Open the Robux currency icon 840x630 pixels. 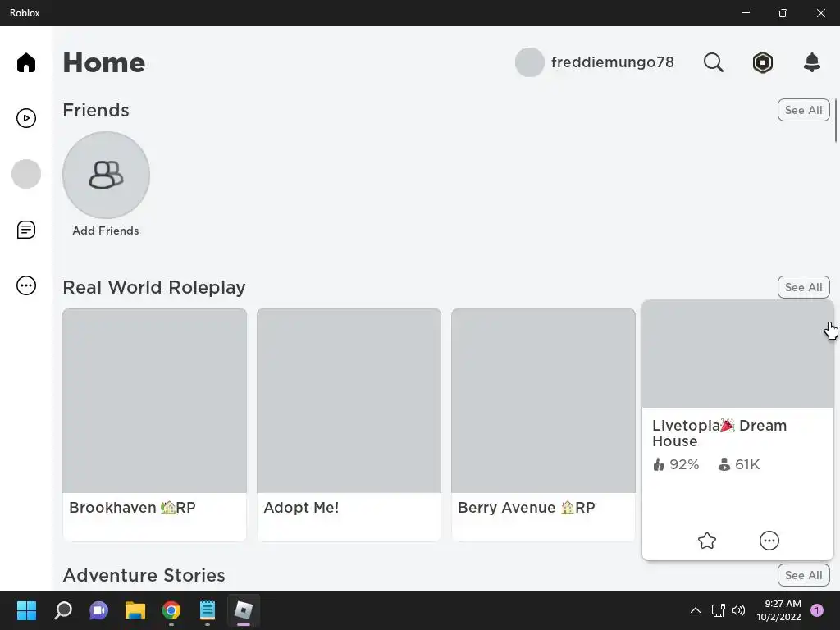coord(762,62)
